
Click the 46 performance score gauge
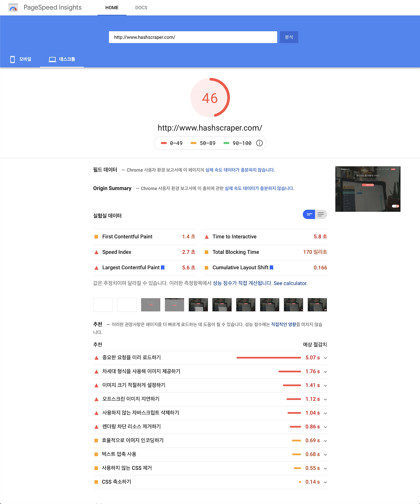tap(210, 98)
